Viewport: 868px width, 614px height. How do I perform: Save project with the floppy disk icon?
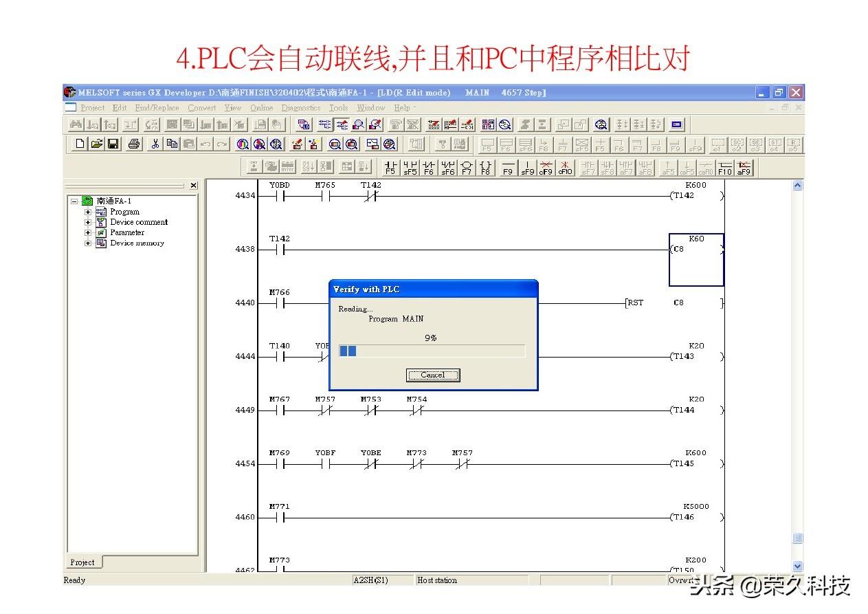113,144
